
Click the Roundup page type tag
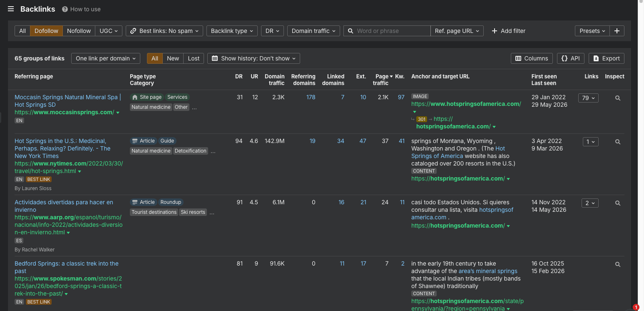pyautogui.click(x=171, y=202)
